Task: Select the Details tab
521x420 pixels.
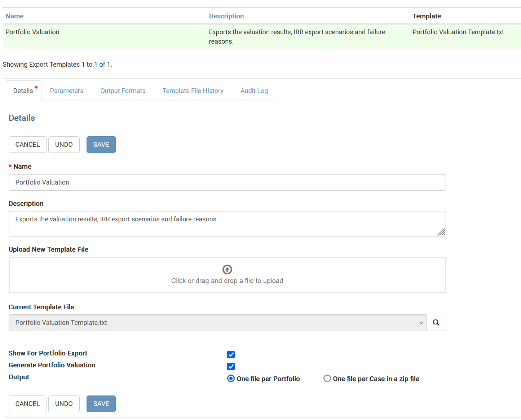Action: (23, 91)
